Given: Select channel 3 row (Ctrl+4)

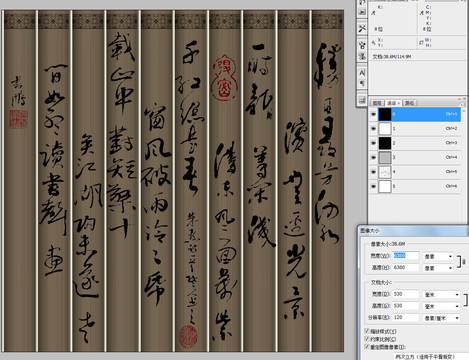Looking at the screenshot, I should 415,157.
